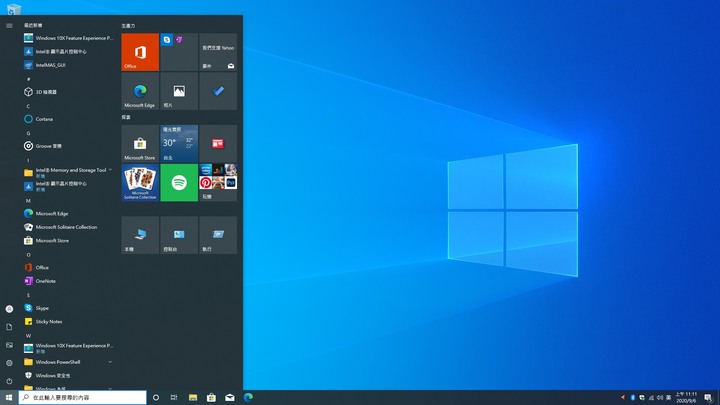Launch Cortana from the app list

(x=68, y=119)
